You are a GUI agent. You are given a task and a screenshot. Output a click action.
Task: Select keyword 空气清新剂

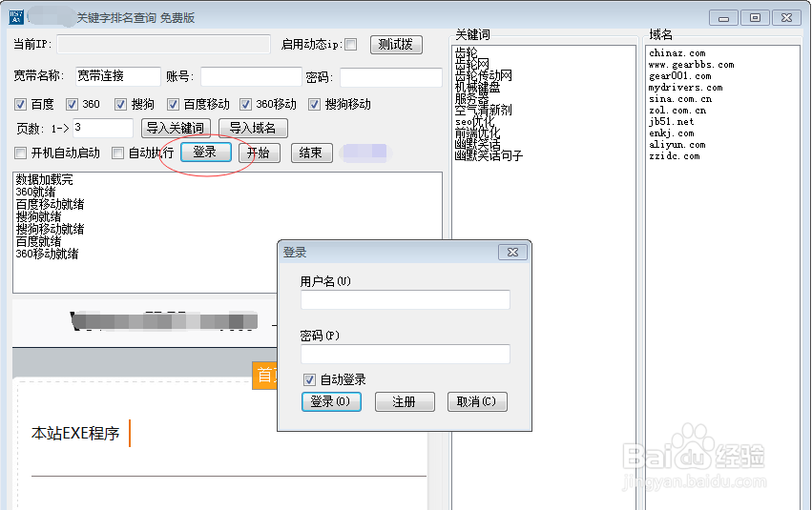pyautogui.click(x=483, y=110)
